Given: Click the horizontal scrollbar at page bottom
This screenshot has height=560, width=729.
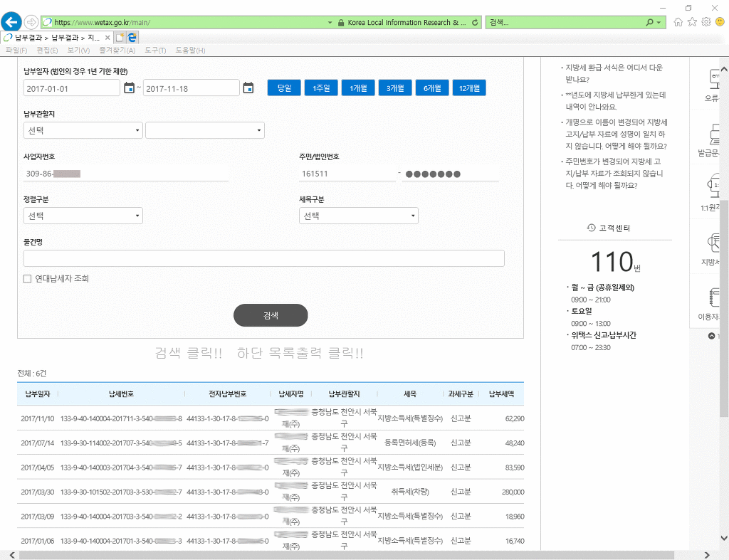Looking at the screenshot, I should [356, 554].
